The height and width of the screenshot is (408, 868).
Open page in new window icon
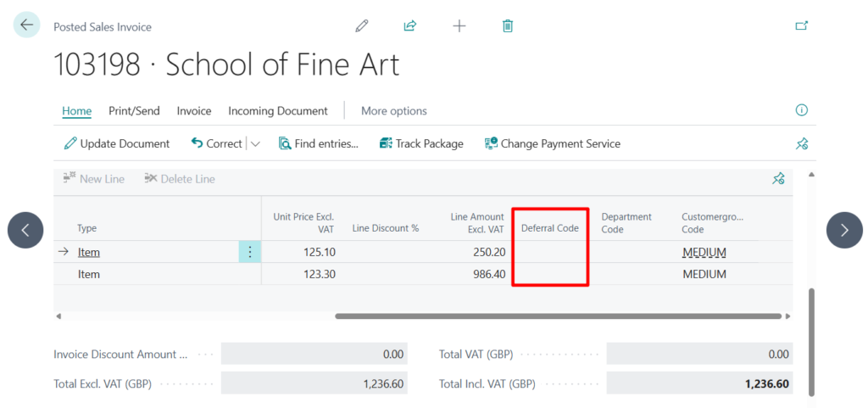(x=801, y=26)
